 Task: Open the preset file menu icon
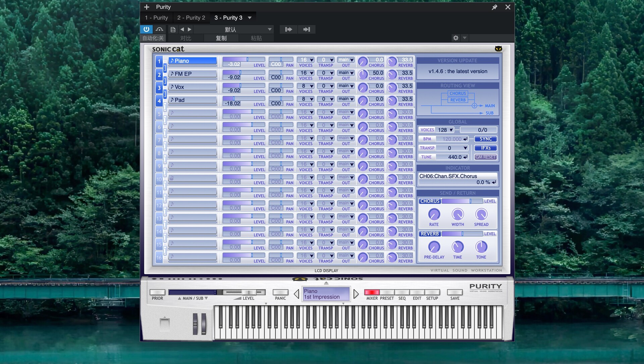point(173,29)
